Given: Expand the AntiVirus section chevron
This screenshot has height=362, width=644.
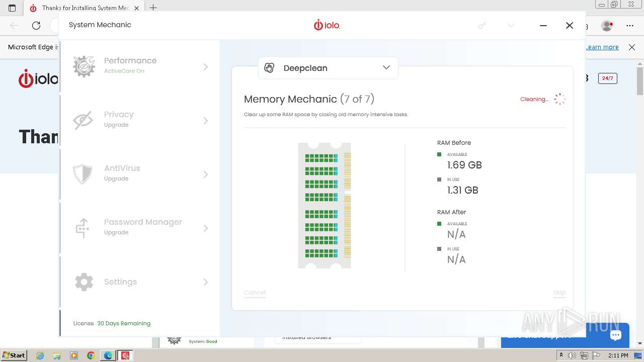Looking at the screenshot, I should (x=205, y=174).
